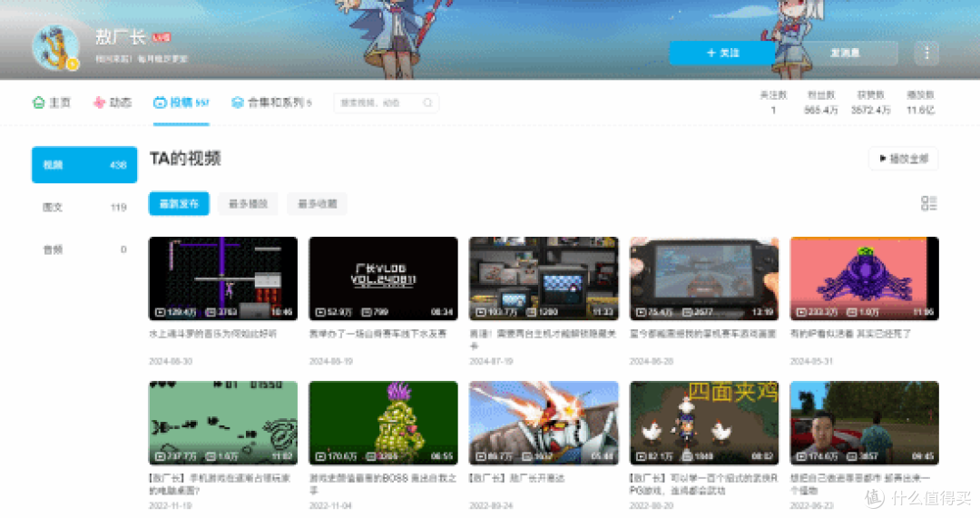Open title of video dated 2024-07-19
This screenshot has height=518, width=980.
pos(544,340)
